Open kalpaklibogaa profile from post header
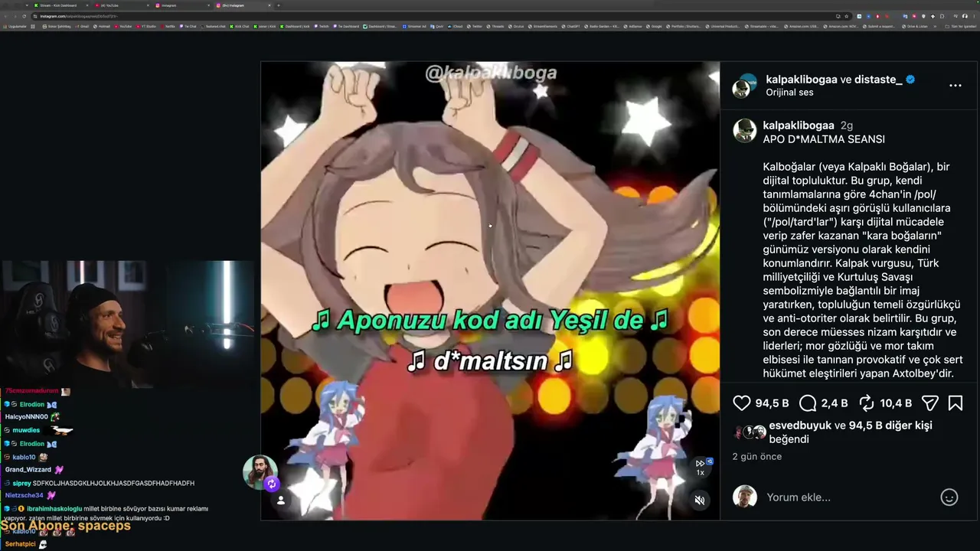 click(x=801, y=80)
